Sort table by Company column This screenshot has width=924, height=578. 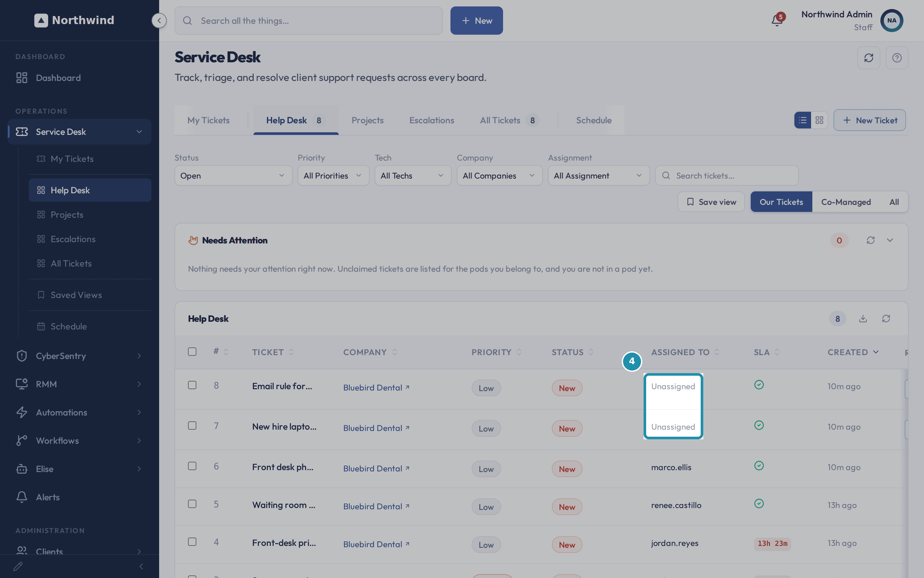click(370, 352)
